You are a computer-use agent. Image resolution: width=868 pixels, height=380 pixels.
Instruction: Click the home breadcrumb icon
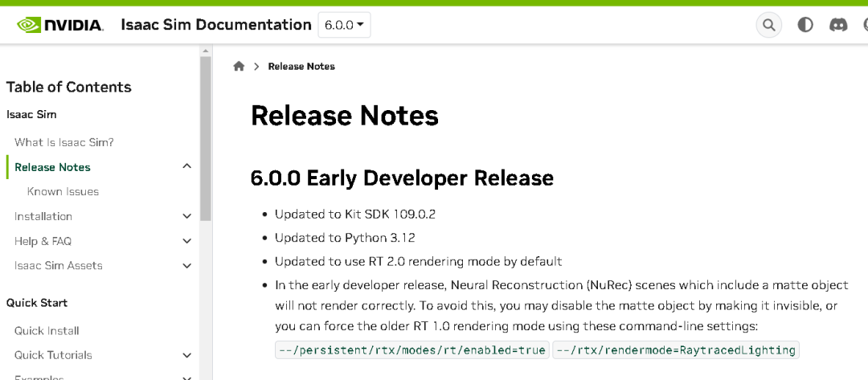click(239, 67)
